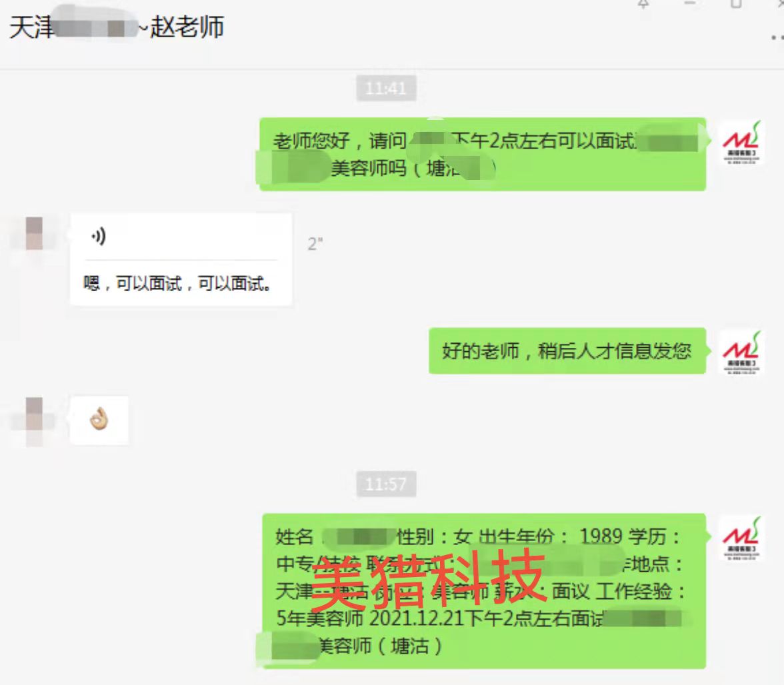
Task: Minimize the chat window
Action: [x=690, y=4]
